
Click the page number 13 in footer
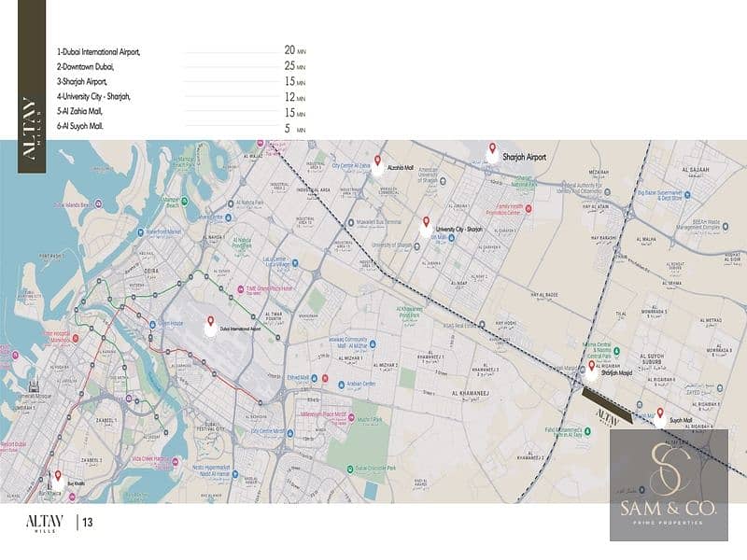(x=88, y=523)
